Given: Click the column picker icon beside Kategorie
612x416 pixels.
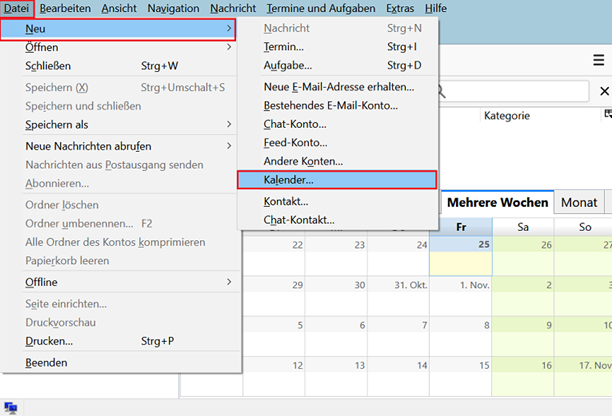Looking at the screenshot, I should point(606,116).
